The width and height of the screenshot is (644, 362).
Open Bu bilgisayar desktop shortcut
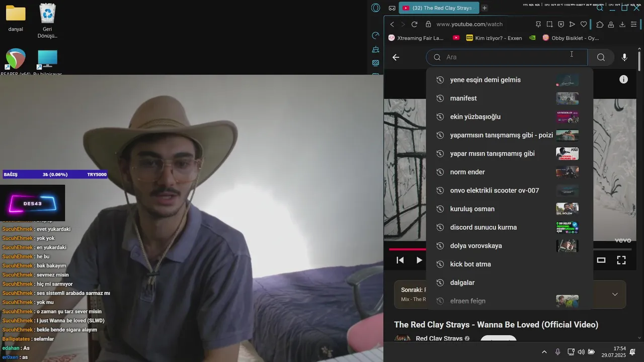(x=47, y=63)
